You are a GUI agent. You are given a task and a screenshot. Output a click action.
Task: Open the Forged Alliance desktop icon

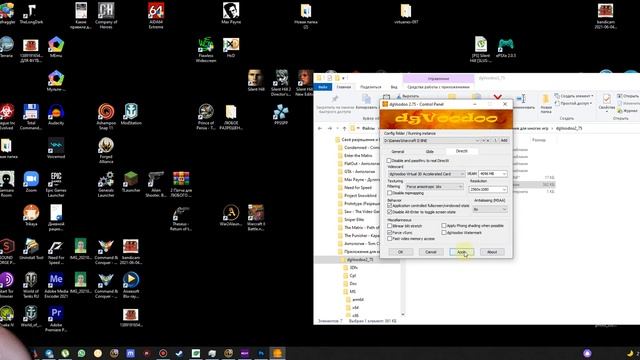[x=106, y=150]
